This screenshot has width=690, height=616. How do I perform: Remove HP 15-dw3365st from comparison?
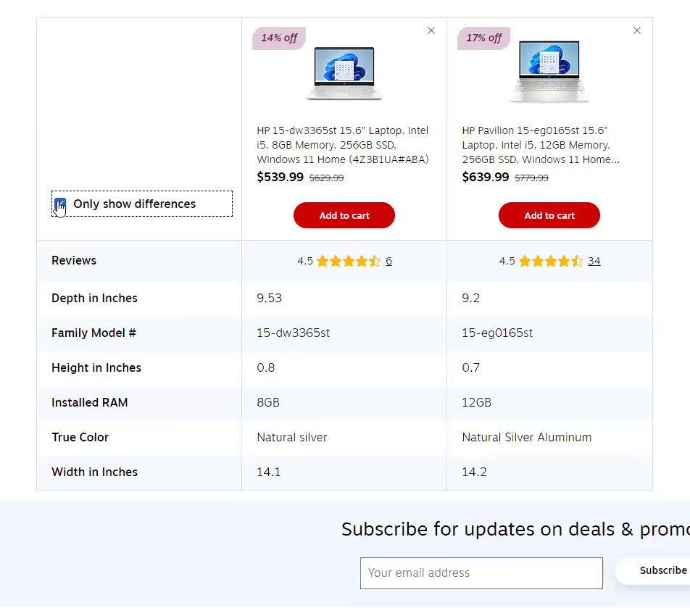431,30
